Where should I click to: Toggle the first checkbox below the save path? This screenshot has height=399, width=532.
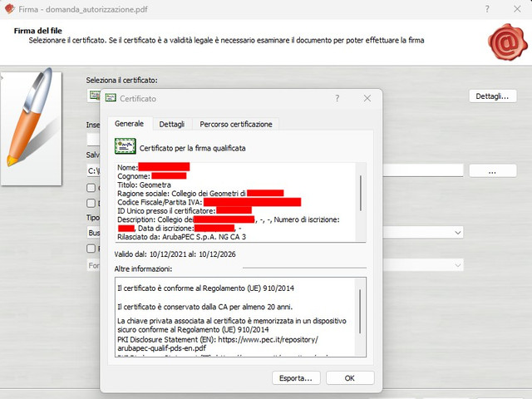click(91, 188)
